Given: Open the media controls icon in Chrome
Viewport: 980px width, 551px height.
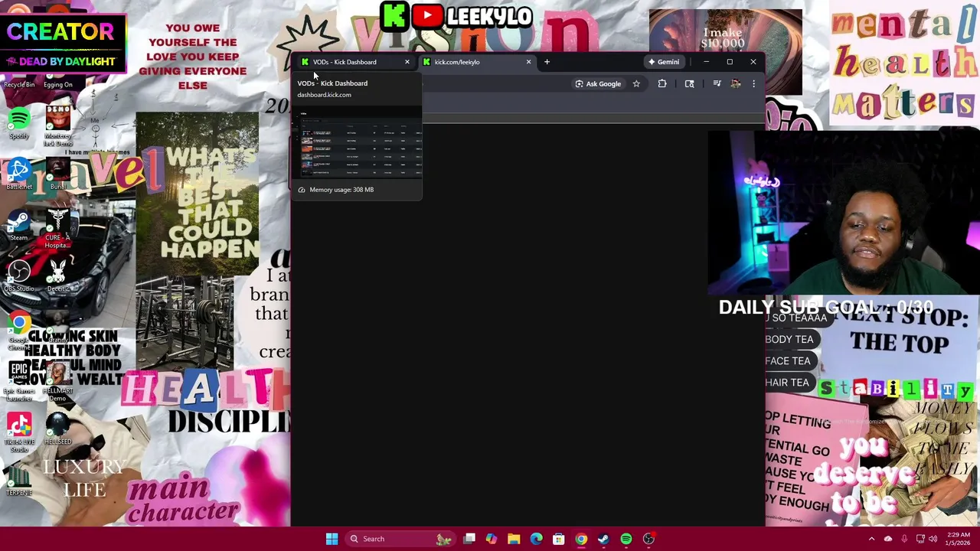Looking at the screenshot, I should (x=717, y=83).
